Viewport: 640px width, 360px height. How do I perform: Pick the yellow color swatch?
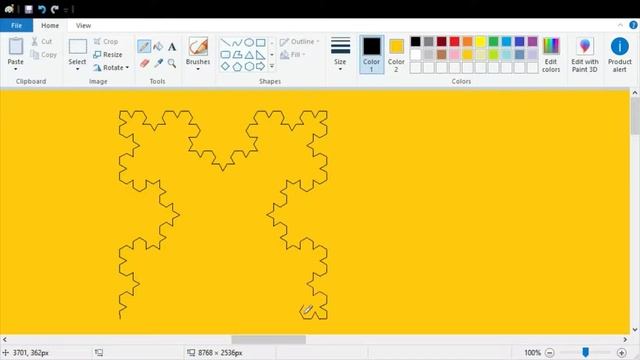(x=480, y=41)
